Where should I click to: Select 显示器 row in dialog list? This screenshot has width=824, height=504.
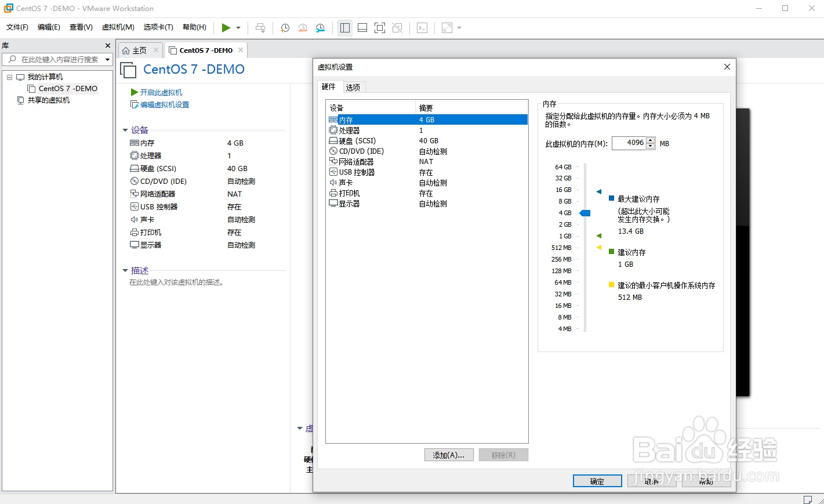point(427,204)
